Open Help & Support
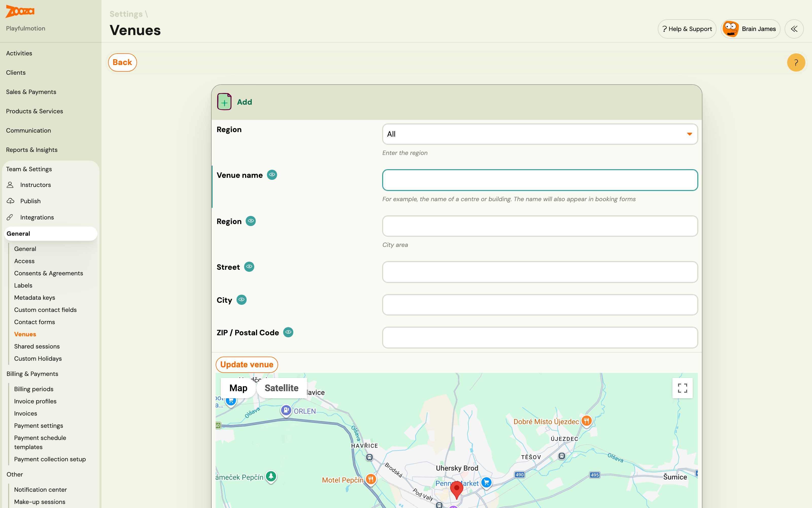 (x=687, y=29)
